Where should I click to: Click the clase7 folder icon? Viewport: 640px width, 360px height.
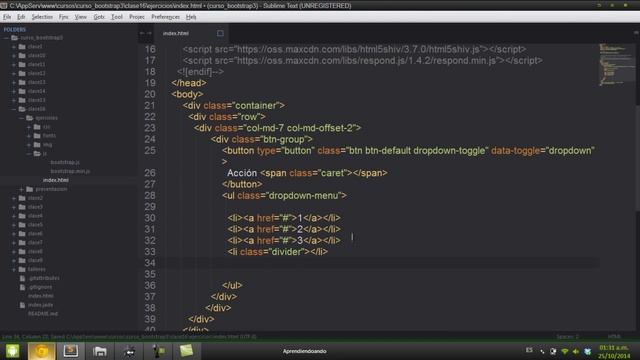click(22, 243)
